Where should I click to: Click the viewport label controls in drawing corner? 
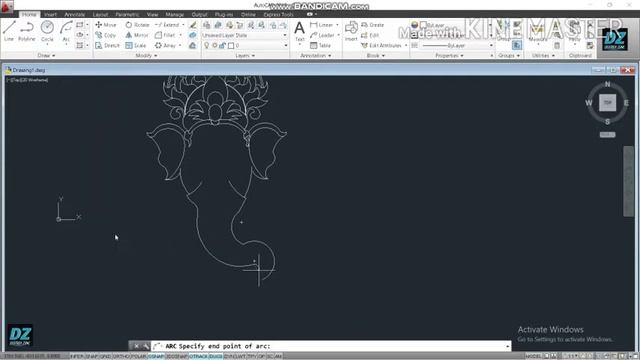pos(27,80)
